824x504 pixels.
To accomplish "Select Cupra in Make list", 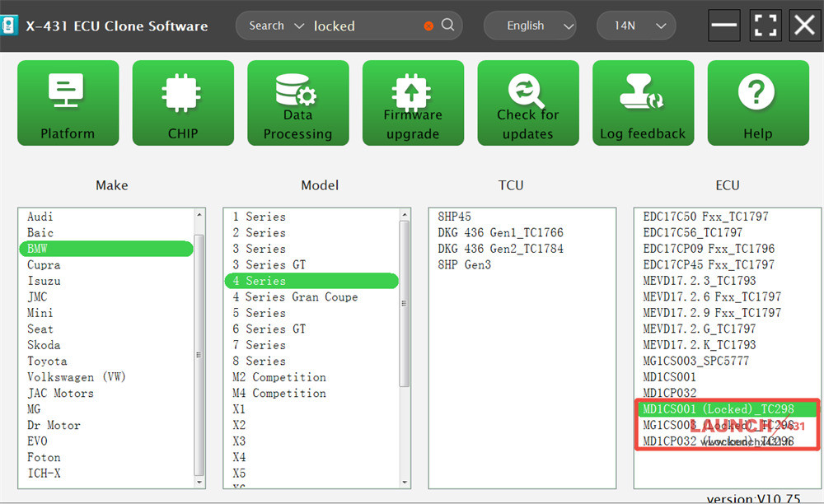I will pos(44,265).
